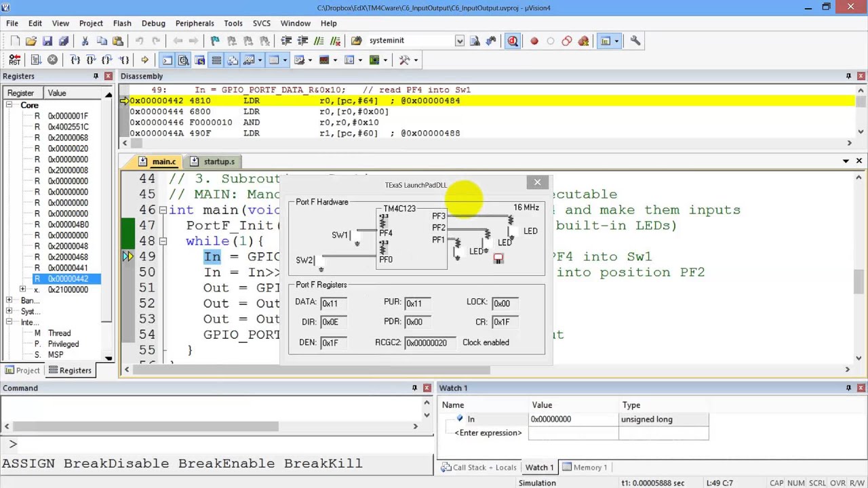This screenshot has width=868, height=488.
Task: Click the Open file folder icon
Action: pos(31,41)
